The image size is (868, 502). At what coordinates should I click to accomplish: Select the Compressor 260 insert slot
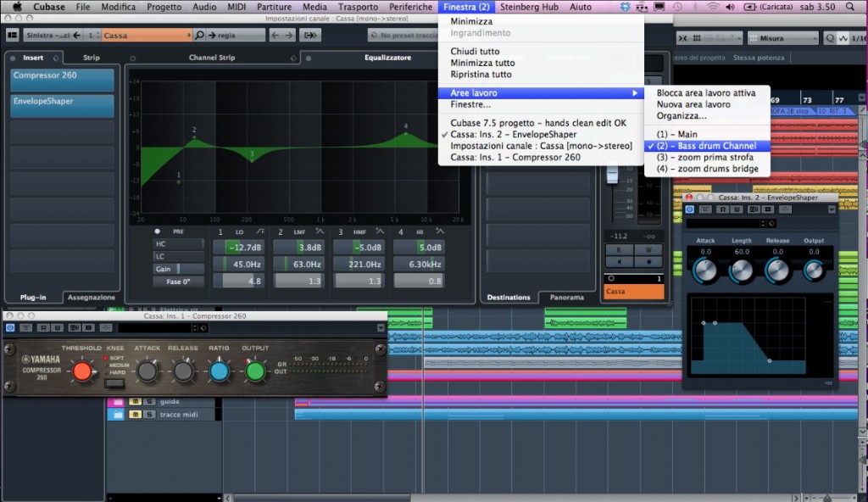pyautogui.click(x=62, y=80)
